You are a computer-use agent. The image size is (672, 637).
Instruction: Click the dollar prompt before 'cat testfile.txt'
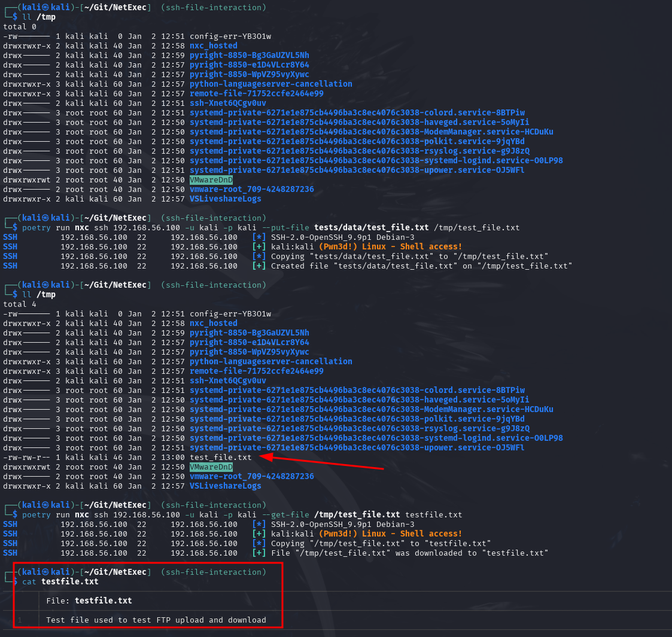16,581
